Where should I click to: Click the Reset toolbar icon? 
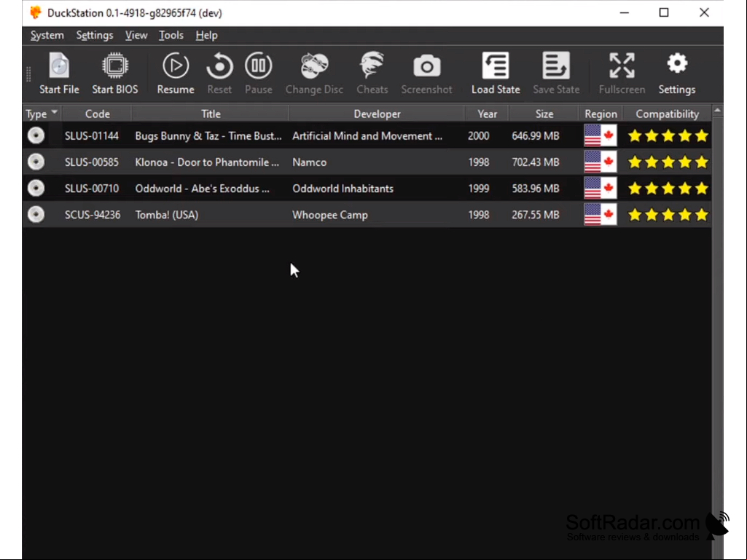(219, 66)
